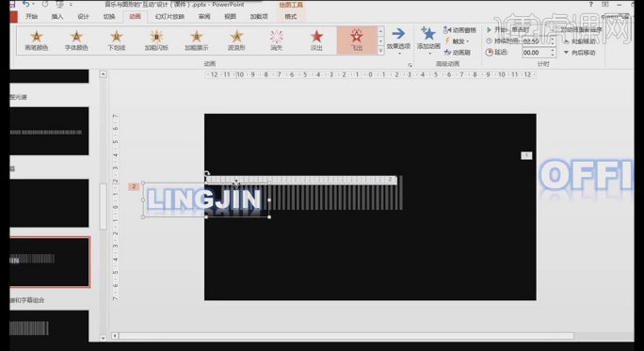The height and width of the screenshot is (351, 644).
Task: Switch to the 插入 Insert tab
Action: pyautogui.click(x=57, y=16)
